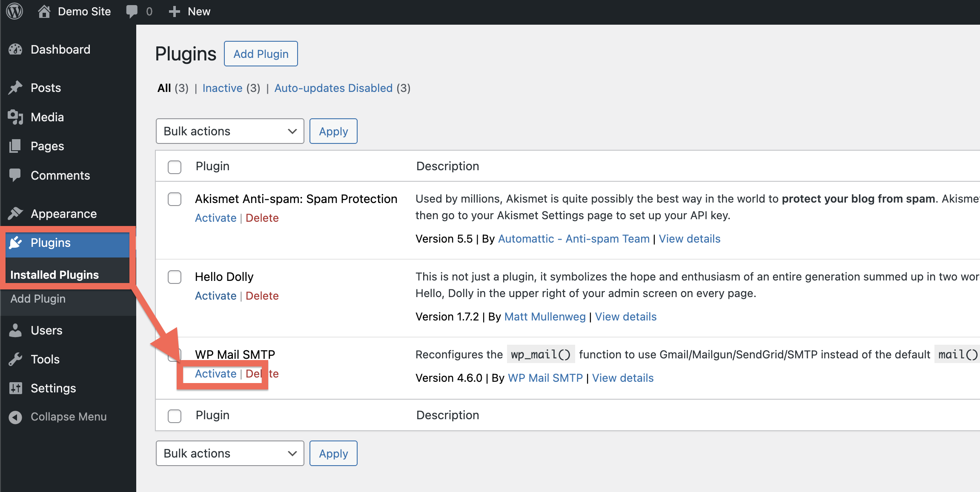Open the Posts pin icon

click(15, 87)
